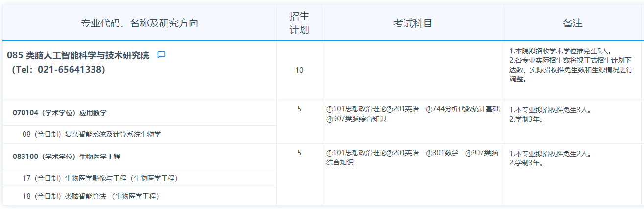Select direction 08 复杂智能系统及计算系统生物学

click(x=92, y=134)
